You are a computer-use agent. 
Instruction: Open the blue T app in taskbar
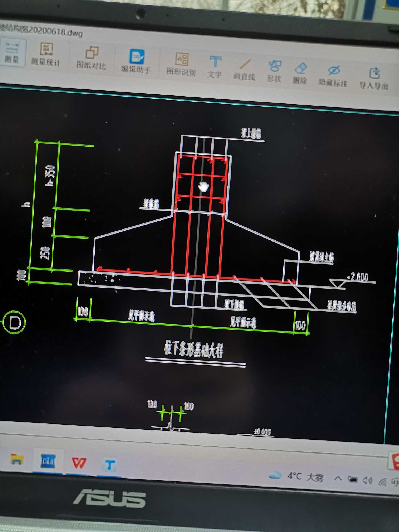point(109,465)
